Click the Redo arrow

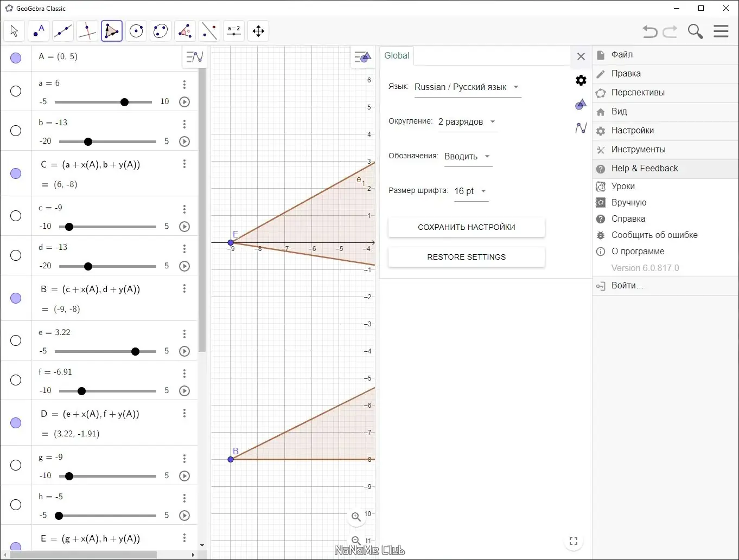pos(670,31)
